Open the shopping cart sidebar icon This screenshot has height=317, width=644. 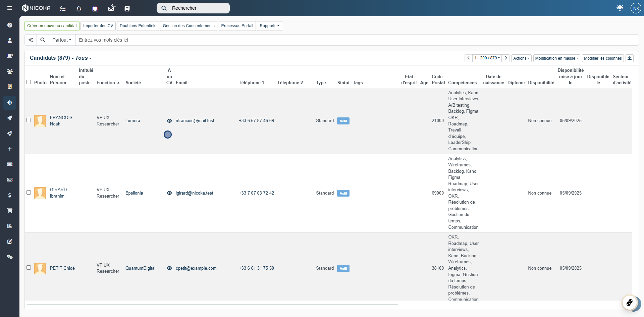[x=10, y=211]
